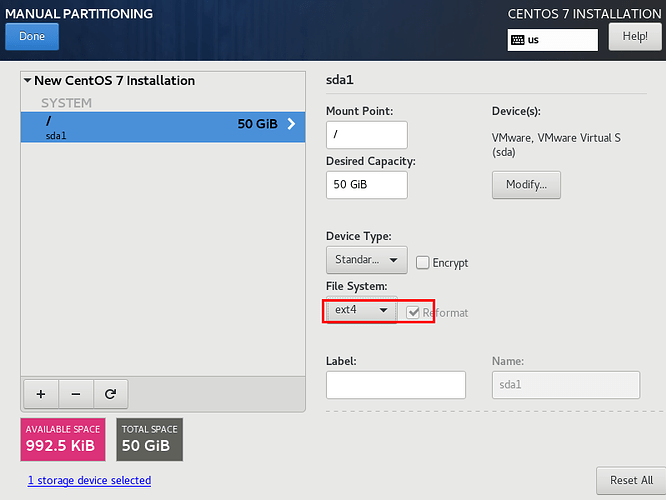The width and height of the screenshot is (666, 500).
Task: Click the pink Available Space indicator
Action: (x=64, y=438)
